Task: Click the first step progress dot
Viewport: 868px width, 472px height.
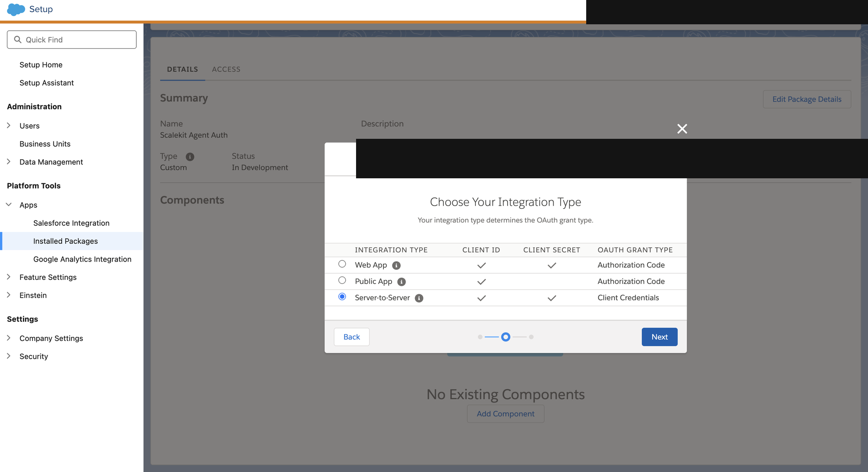Action: [x=480, y=337]
